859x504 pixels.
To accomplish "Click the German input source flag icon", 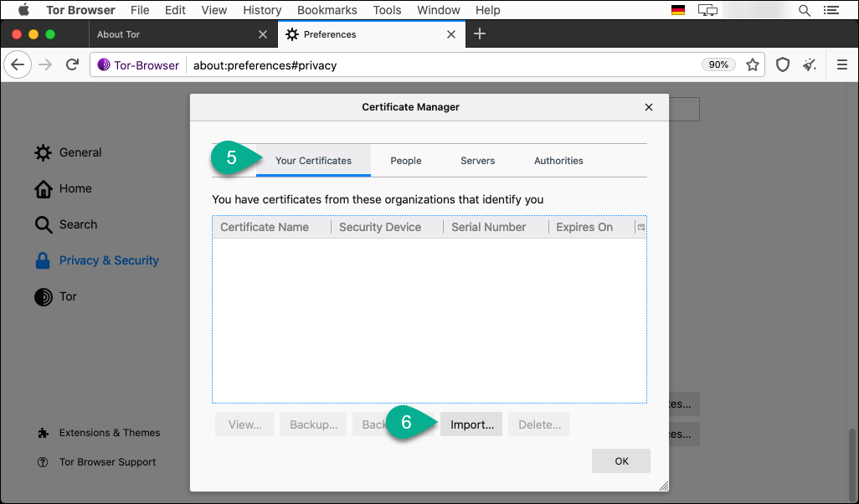I will (x=677, y=10).
